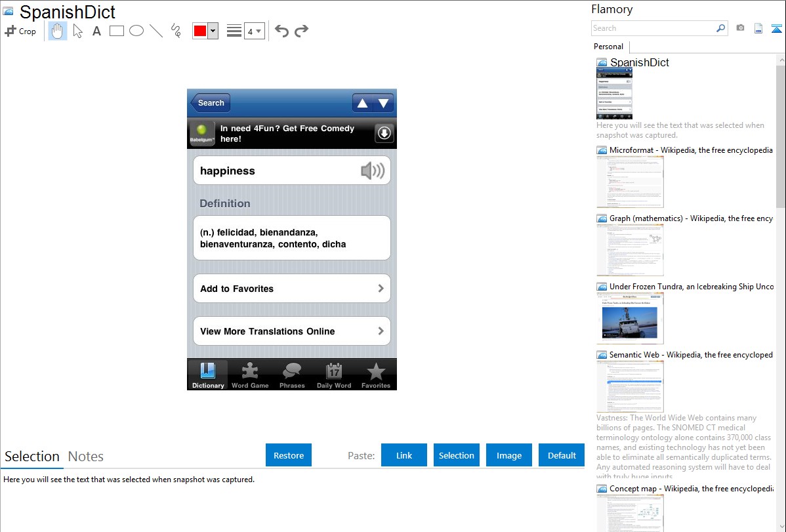Click the Paste Default button

(x=562, y=455)
